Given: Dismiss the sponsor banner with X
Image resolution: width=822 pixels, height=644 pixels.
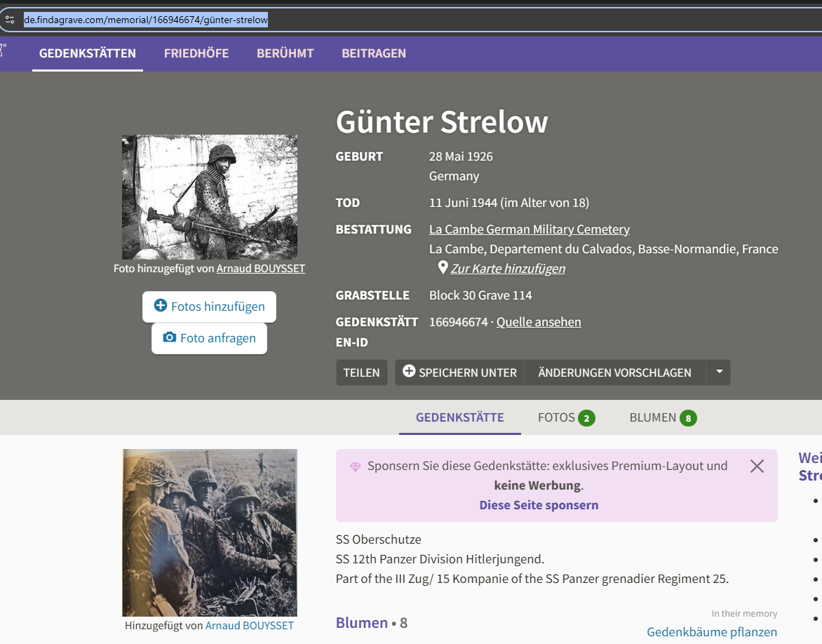Looking at the screenshot, I should [757, 467].
